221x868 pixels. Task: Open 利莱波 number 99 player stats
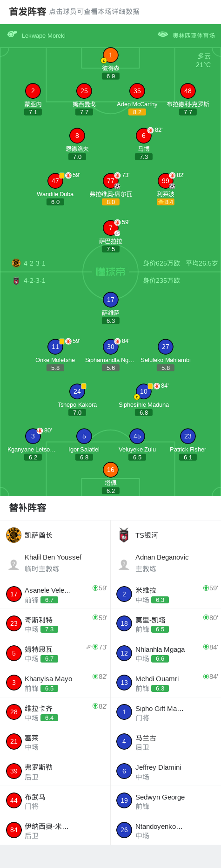click(166, 181)
